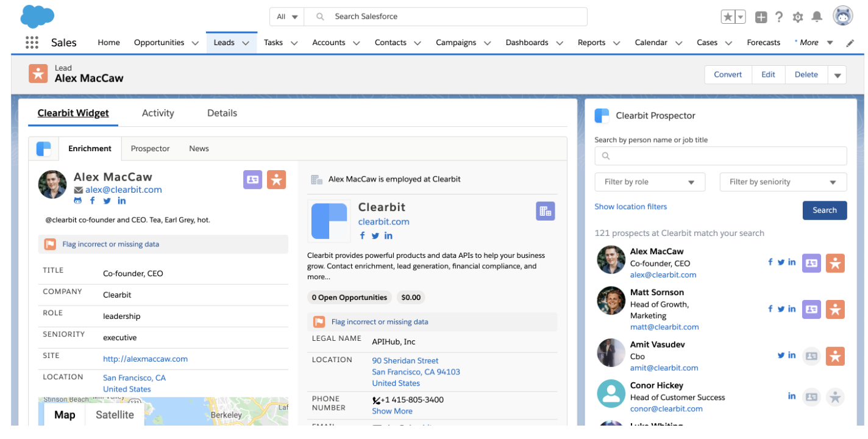Select the Enrichment sub-tab
Screen dimensions: 868x439
coord(90,148)
